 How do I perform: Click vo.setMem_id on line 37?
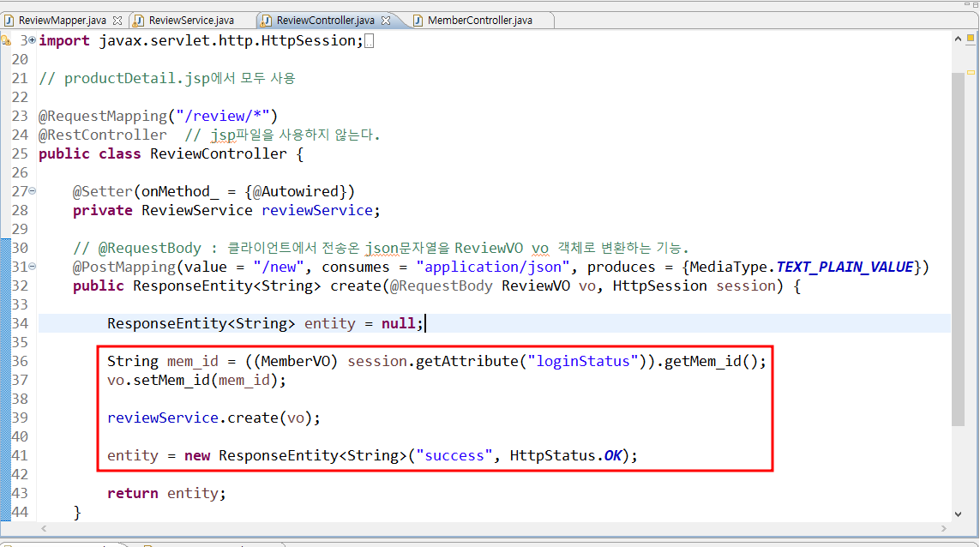tap(159, 380)
